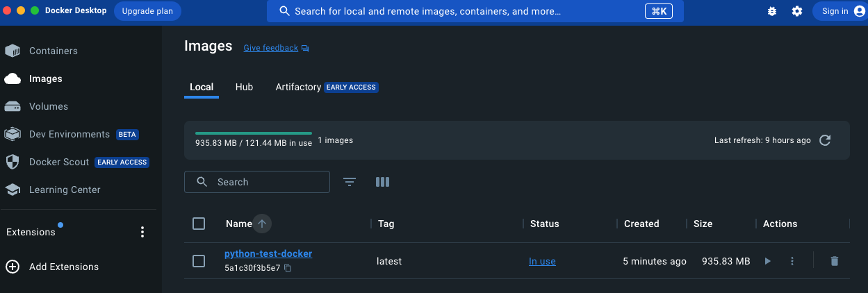Viewport: 868px width, 293px height.
Task: Sort by the Created column header
Action: (x=641, y=224)
